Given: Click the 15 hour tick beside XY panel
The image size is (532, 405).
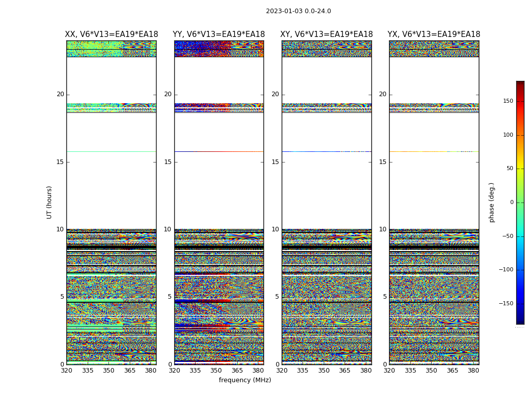Looking at the screenshot, I should [x=276, y=161].
